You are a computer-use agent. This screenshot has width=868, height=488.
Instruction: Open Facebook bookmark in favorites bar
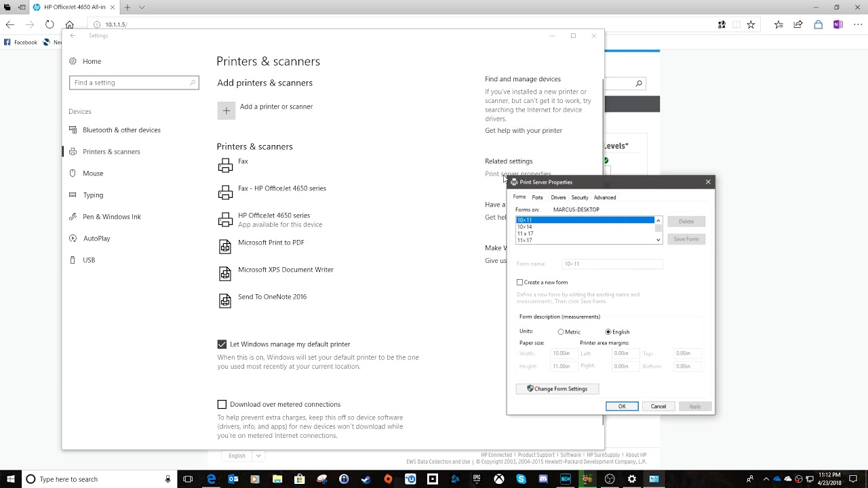[x=20, y=42]
